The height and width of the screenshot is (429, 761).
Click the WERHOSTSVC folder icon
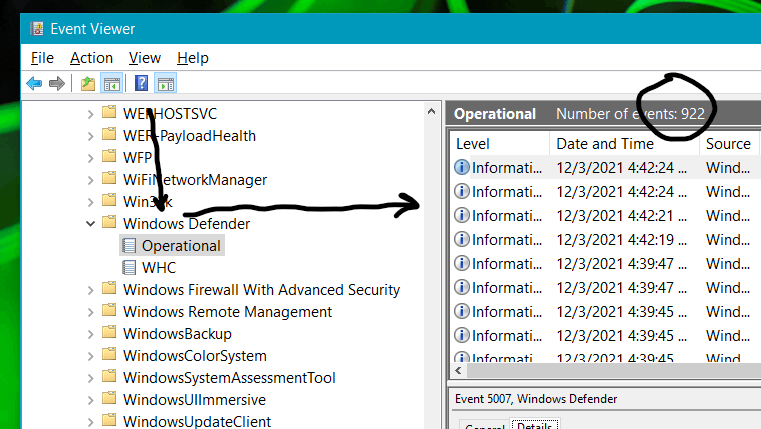109,113
